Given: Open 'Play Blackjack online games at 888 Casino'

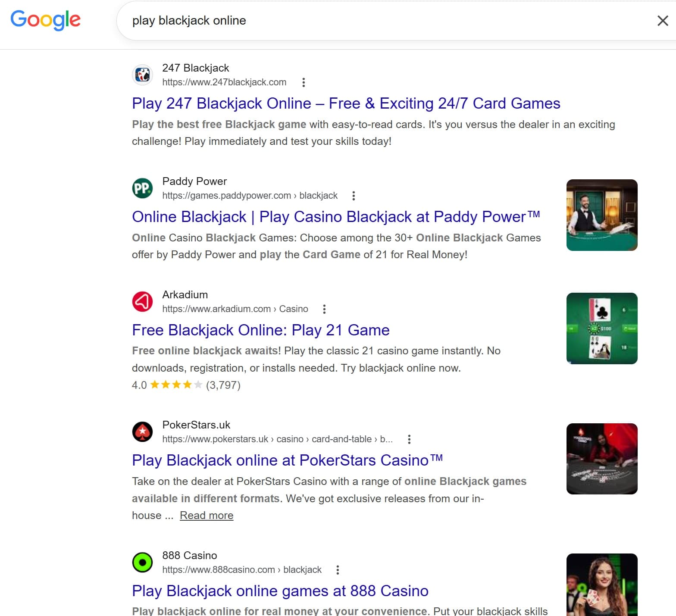Looking at the screenshot, I should [280, 591].
